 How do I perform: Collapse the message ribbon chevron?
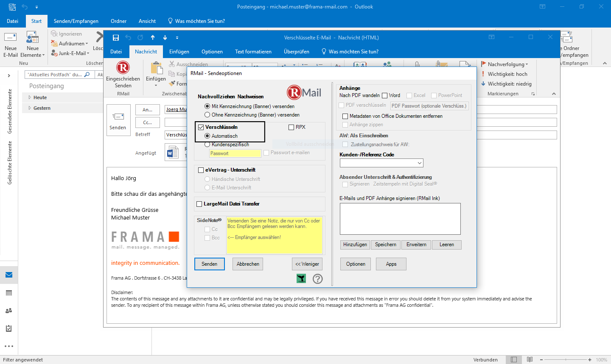(x=554, y=94)
